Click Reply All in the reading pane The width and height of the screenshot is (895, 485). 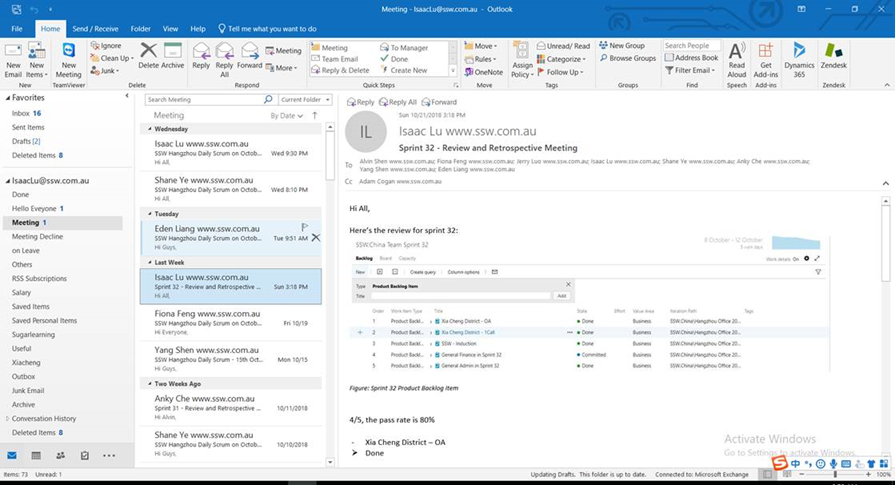pos(400,102)
